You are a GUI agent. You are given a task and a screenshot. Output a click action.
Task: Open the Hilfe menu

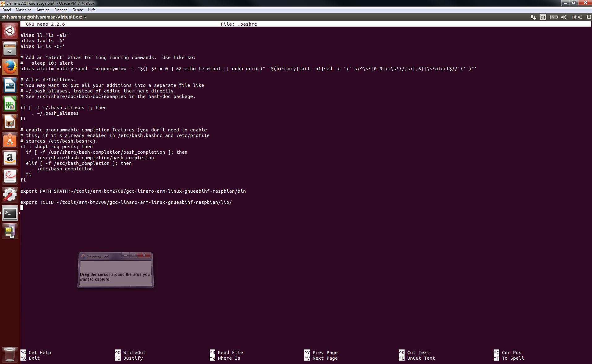point(92,10)
